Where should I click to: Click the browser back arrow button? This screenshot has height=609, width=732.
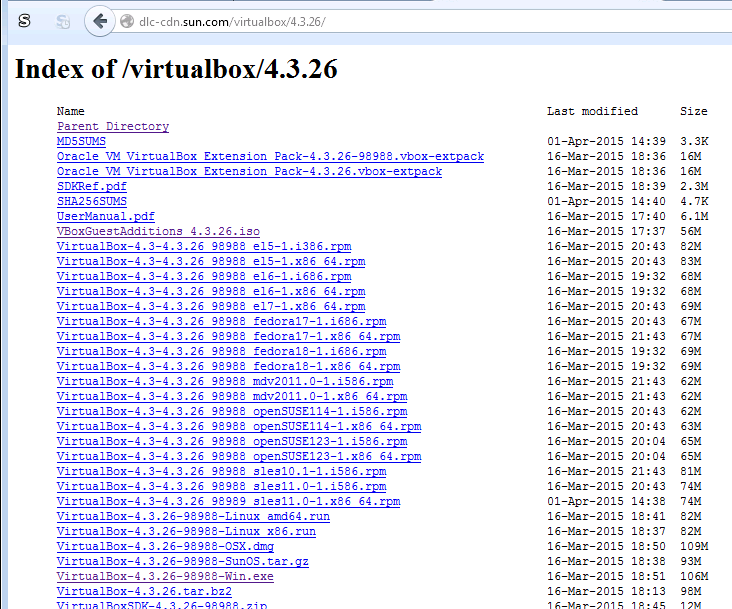[x=100, y=21]
